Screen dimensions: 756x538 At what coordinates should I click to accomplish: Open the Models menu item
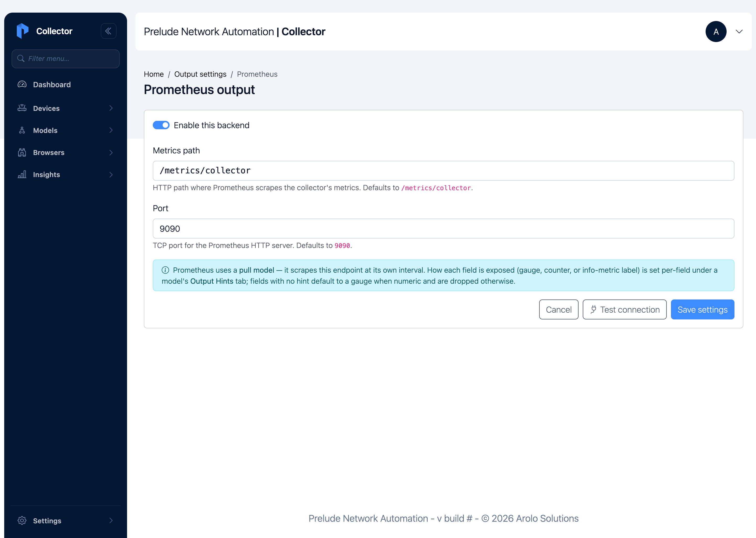(66, 130)
